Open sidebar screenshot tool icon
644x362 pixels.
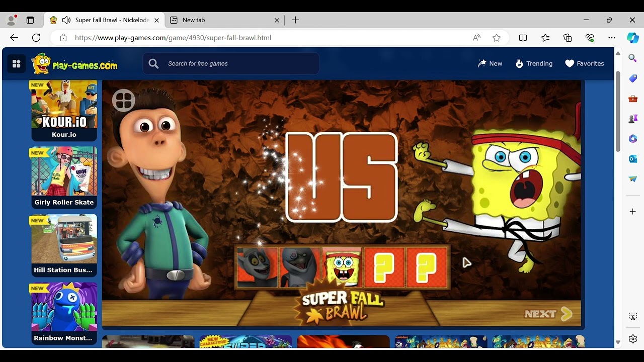633,316
